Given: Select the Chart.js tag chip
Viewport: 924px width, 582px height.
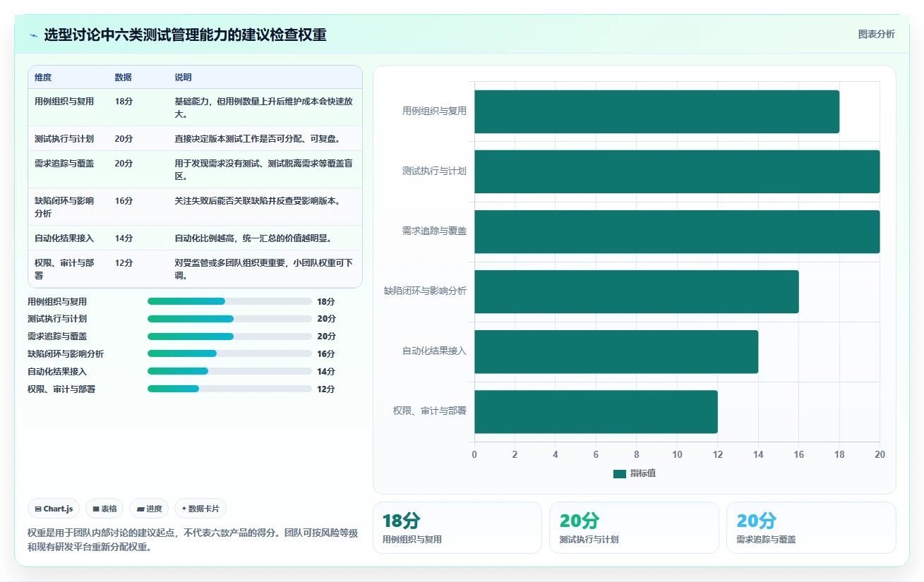Looking at the screenshot, I should click(x=54, y=509).
